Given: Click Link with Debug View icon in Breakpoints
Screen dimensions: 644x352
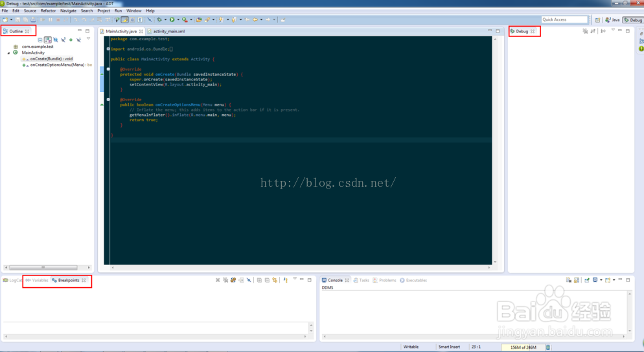Looking at the screenshot, I should [x=274, y=280].
